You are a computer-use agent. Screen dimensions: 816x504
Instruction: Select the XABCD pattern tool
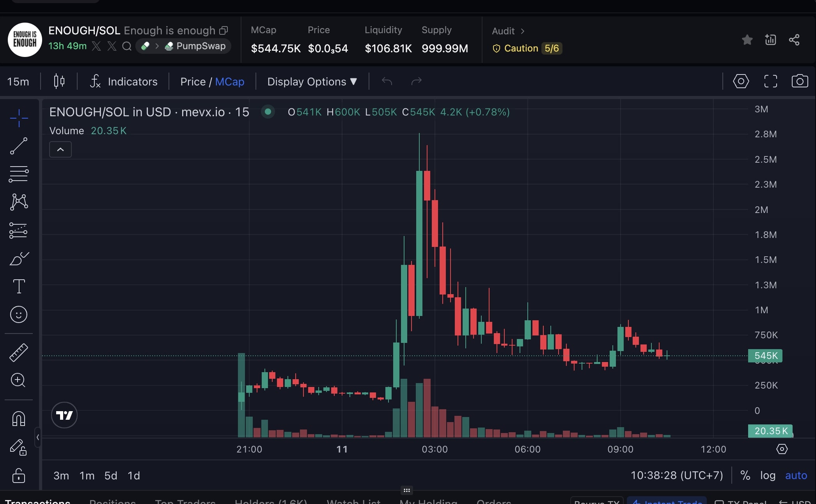tap(19, 202)
